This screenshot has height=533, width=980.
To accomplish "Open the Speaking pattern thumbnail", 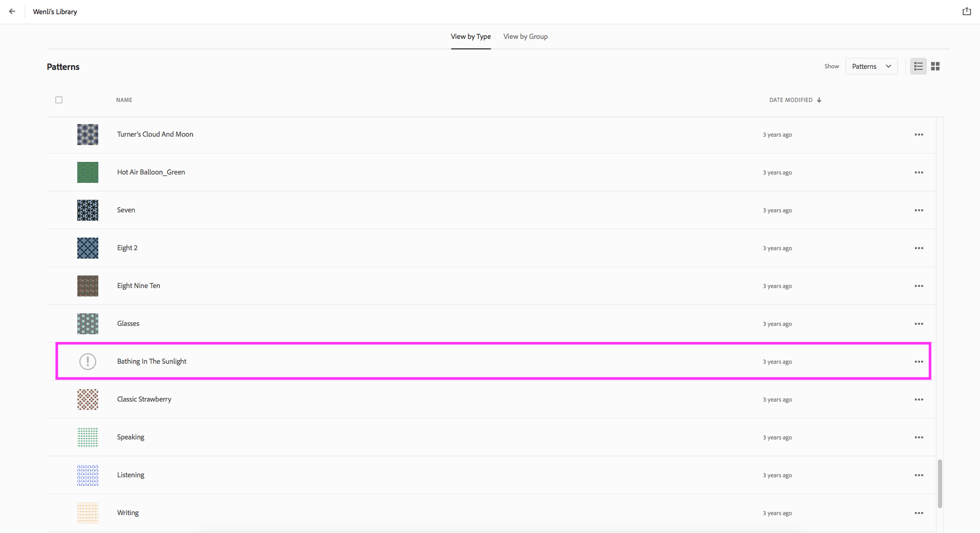I will [88, 437].
